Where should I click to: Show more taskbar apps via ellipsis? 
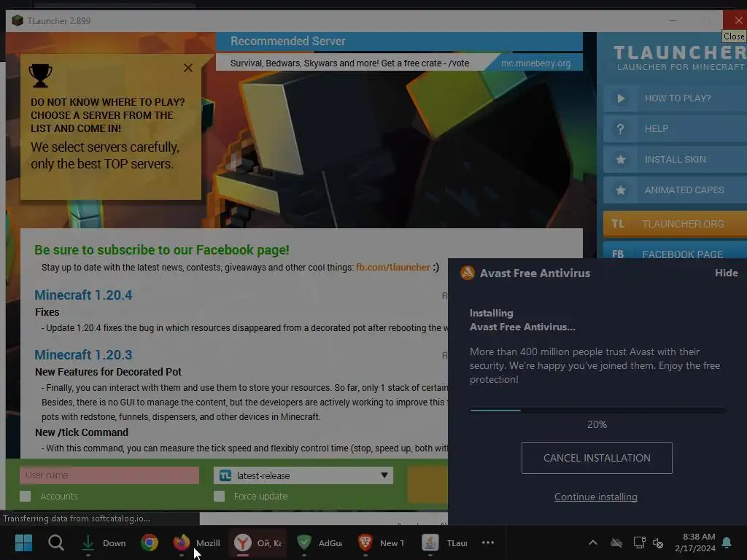click(488, 542)
